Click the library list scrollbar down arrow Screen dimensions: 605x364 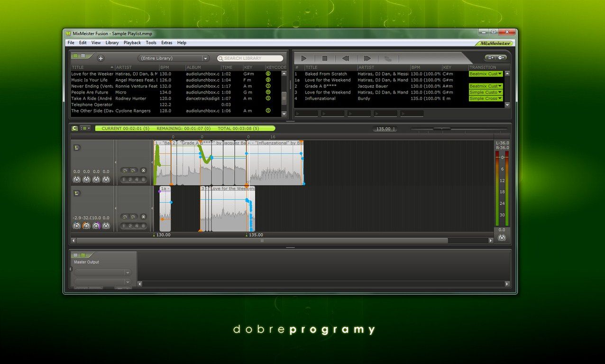(x=284, y=114)
